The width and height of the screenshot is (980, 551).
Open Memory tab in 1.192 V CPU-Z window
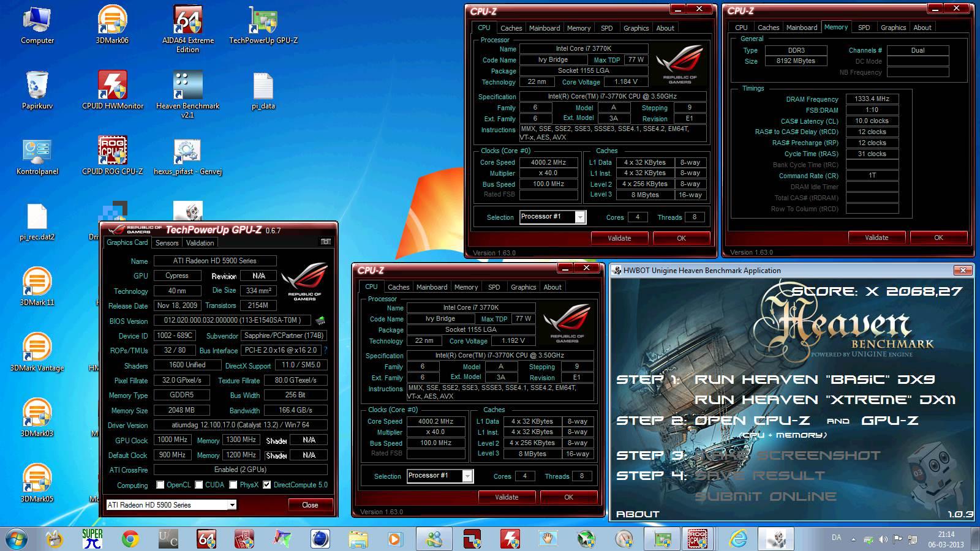pos(466,287)
